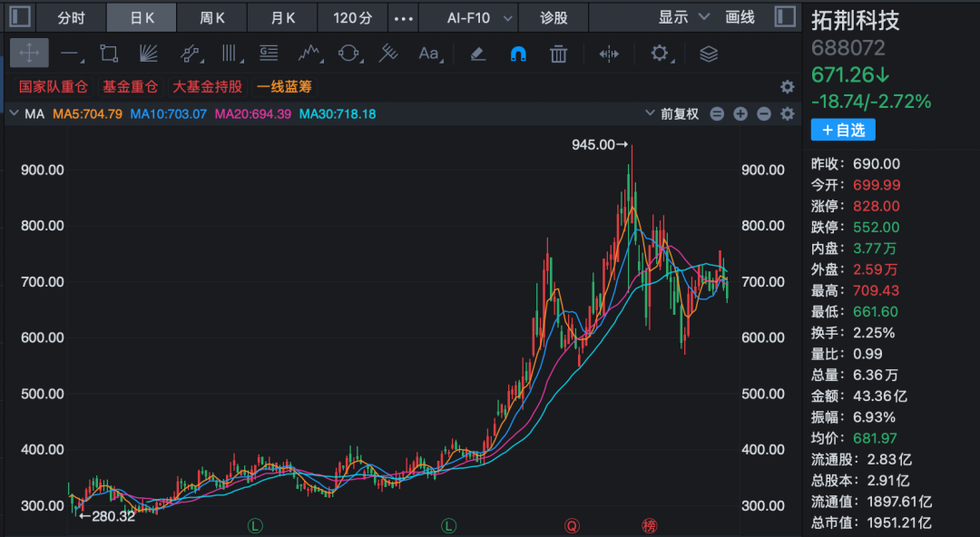Screen dimensions: 980x537
Task: Add stock with +自选 button
Action: (843, 130)
